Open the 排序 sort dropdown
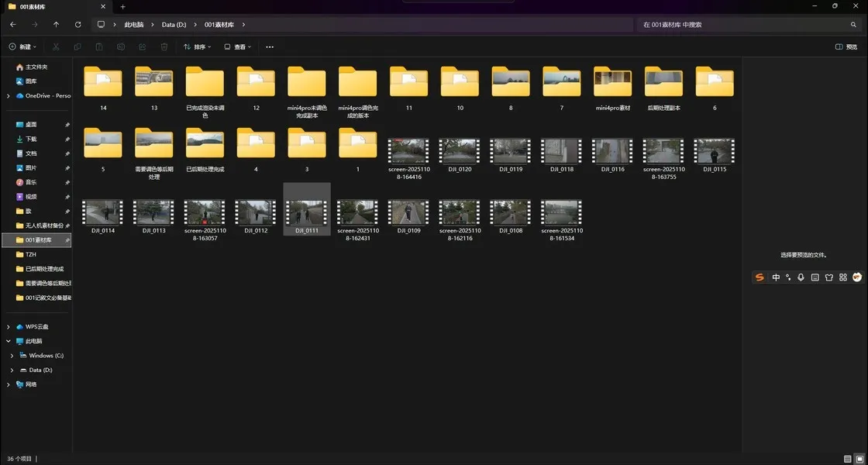Viewport: 868px width, 465px height. [x=198, y=47]
